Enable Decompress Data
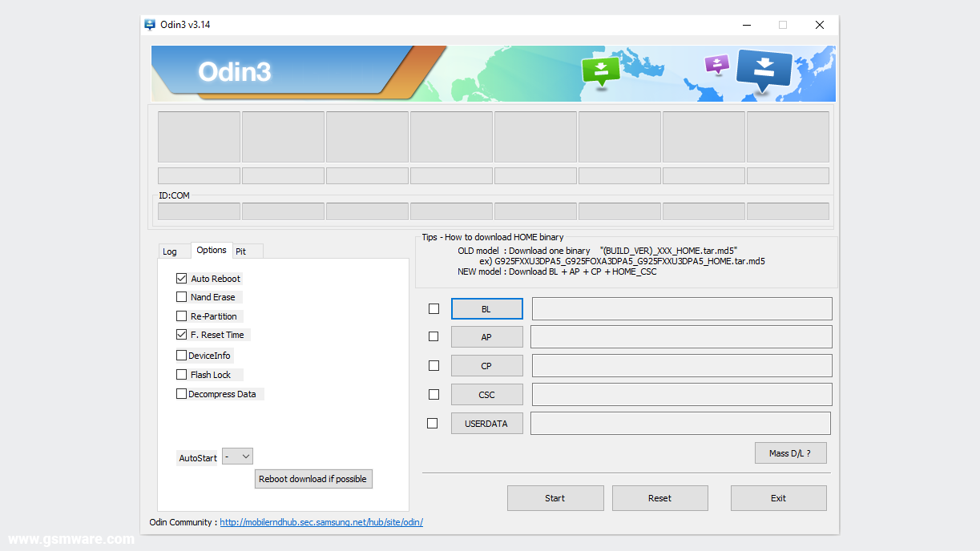Image resolution: width=980 pixels, height=551 pixels. tap(181, 393)
